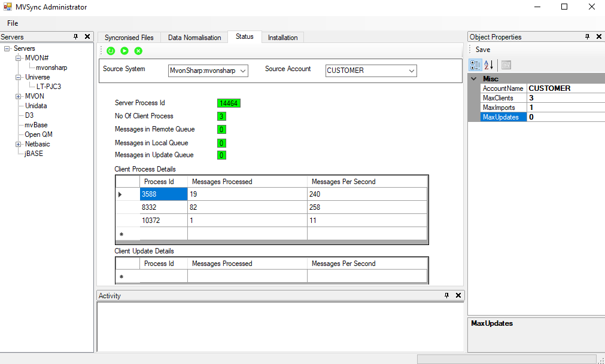Close the Activity panel
The height and width of the screenshot is (364, 605).
[458, 295]
